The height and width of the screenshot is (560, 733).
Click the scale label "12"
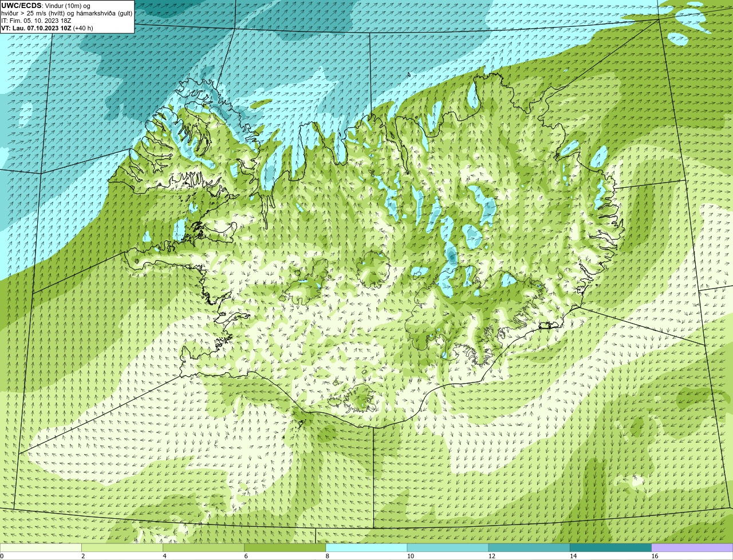pyautogui.click(x=491, y=556)
